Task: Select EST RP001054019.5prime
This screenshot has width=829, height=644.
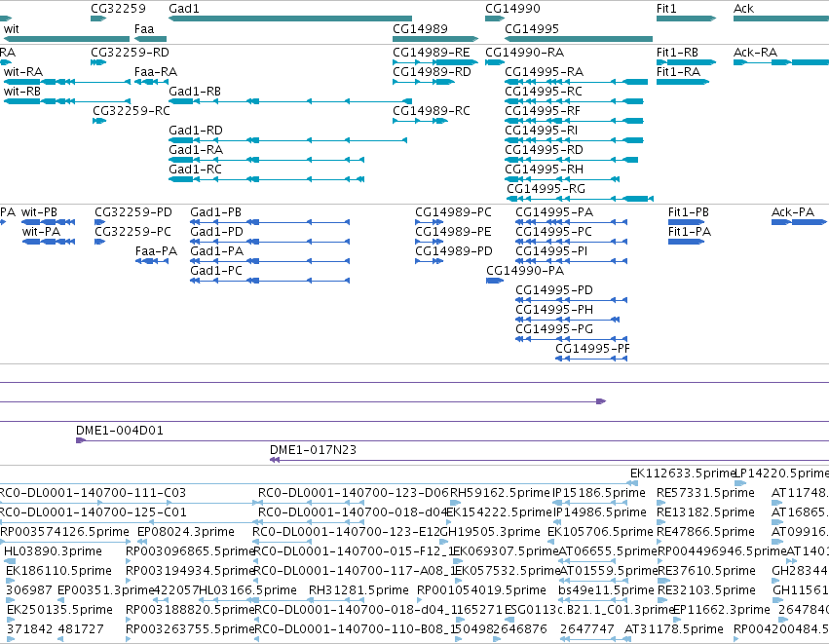Action: [x=481, y=590]
